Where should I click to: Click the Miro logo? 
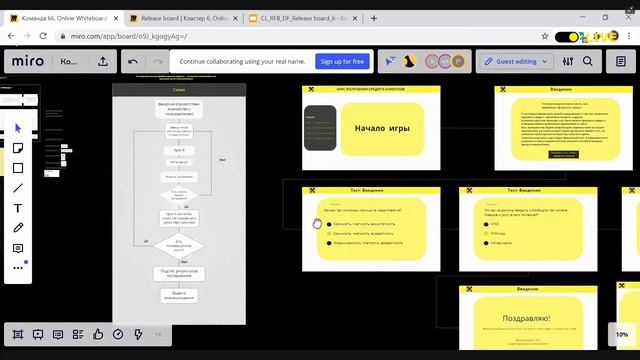[28, 61]
